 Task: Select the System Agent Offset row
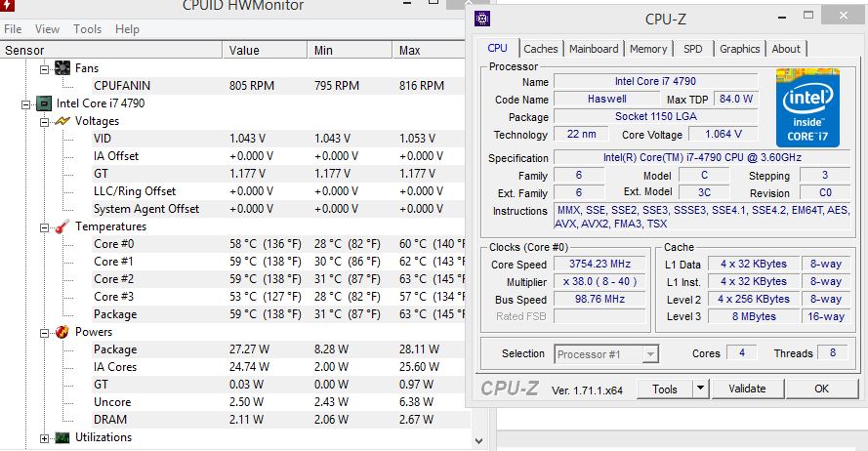tap(278, 209)
